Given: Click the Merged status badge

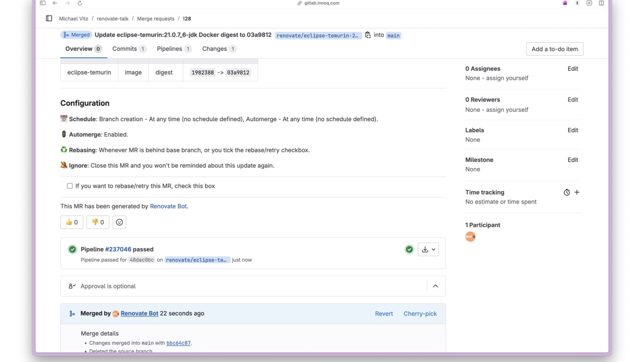Looking at the screenshot, I should [76, 35].
